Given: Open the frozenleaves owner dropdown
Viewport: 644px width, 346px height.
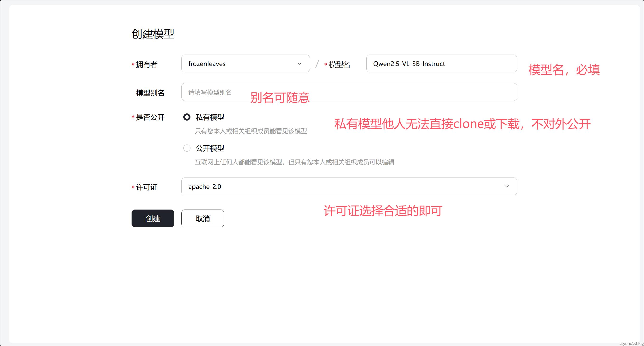Looking at the screenshot, I should pos(246,63).
